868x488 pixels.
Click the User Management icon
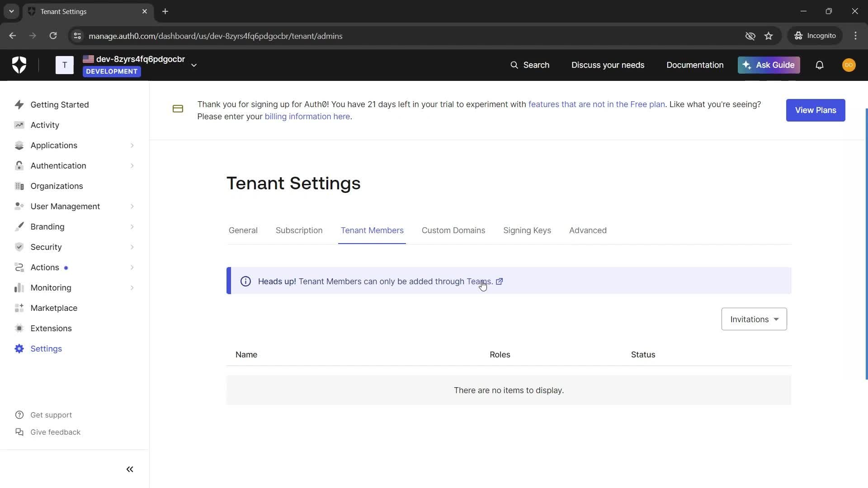pyautogui.click(x=19, y=206)
